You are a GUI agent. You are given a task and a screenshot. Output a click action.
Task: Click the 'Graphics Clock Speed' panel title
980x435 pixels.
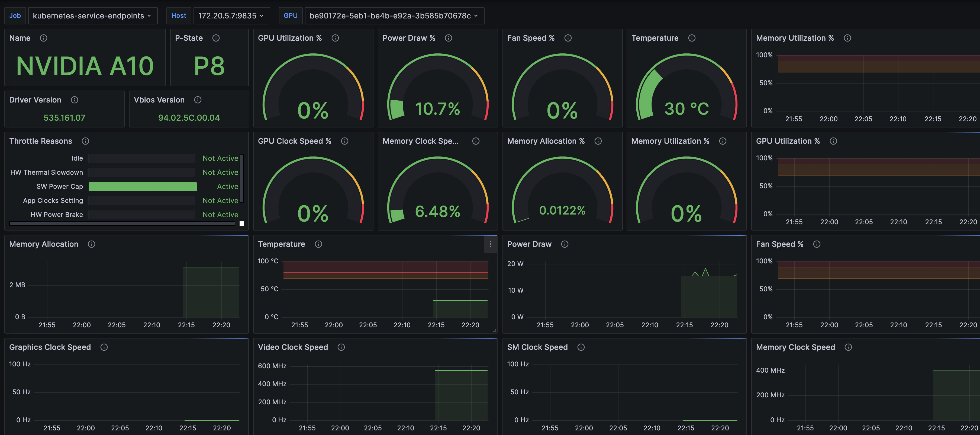(50, 347)
